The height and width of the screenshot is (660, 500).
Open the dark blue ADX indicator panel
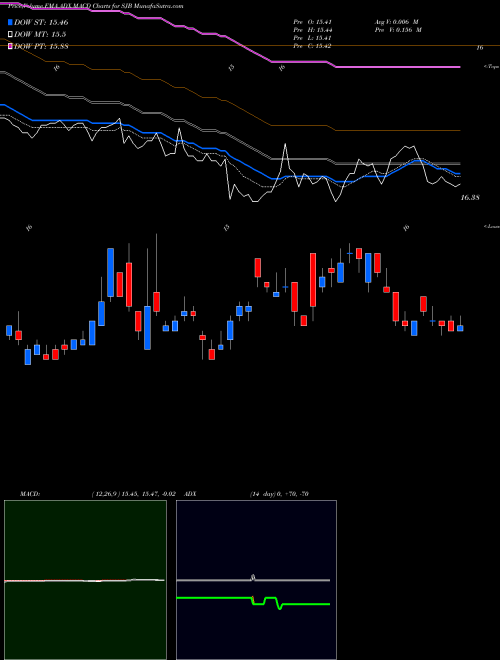tap(256, 580)
